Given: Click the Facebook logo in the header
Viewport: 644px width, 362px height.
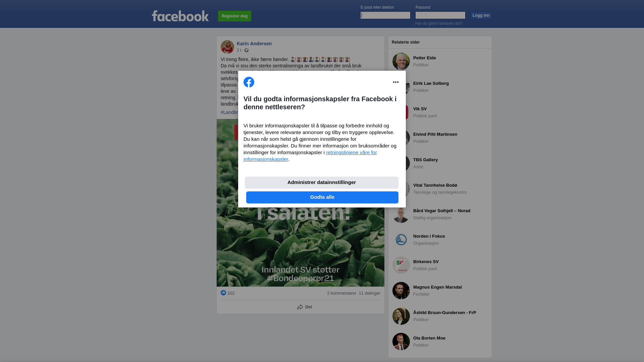Looking at the screenshot, I should [x=180, y=16].
